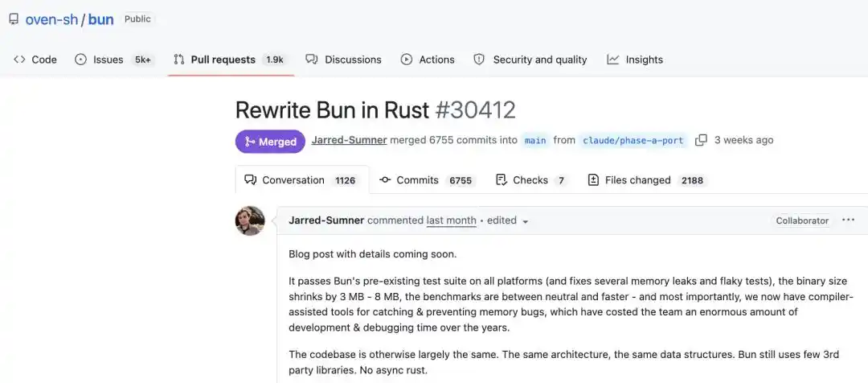Click the 'merged 6755 commits into' text
This screenshot has width=868, height=383.
tap(454, 140)
